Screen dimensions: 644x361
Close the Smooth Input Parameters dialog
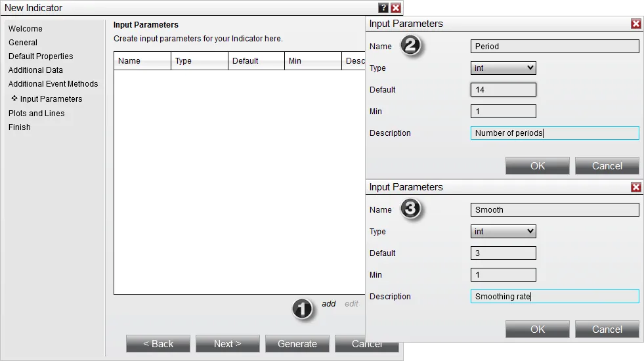[x=635, y=187]
